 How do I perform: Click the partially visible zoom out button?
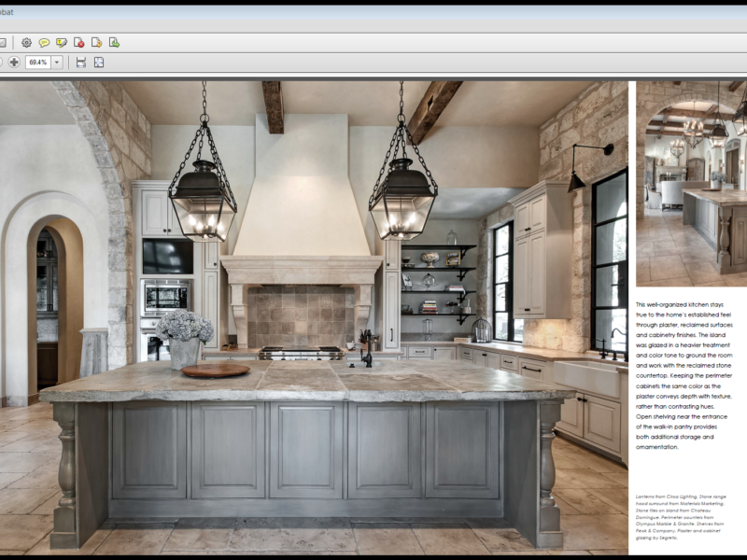pos(2,62)
